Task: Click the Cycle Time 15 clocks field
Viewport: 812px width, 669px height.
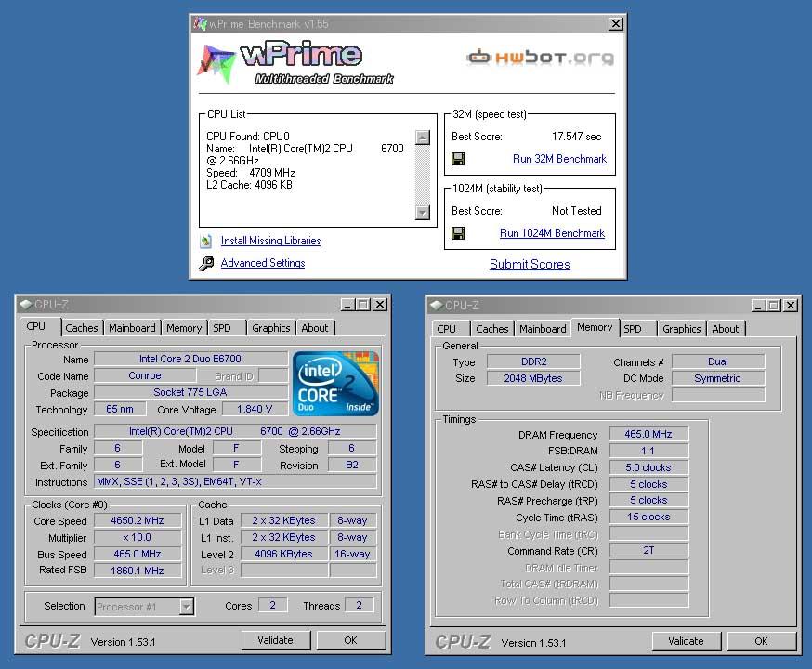Action: click(648, 517)
